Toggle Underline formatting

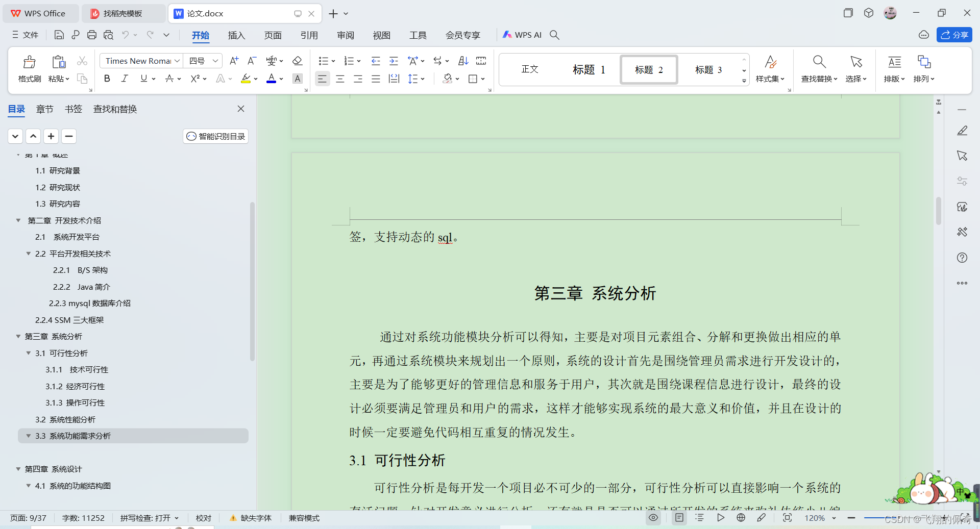pos(143,79)
